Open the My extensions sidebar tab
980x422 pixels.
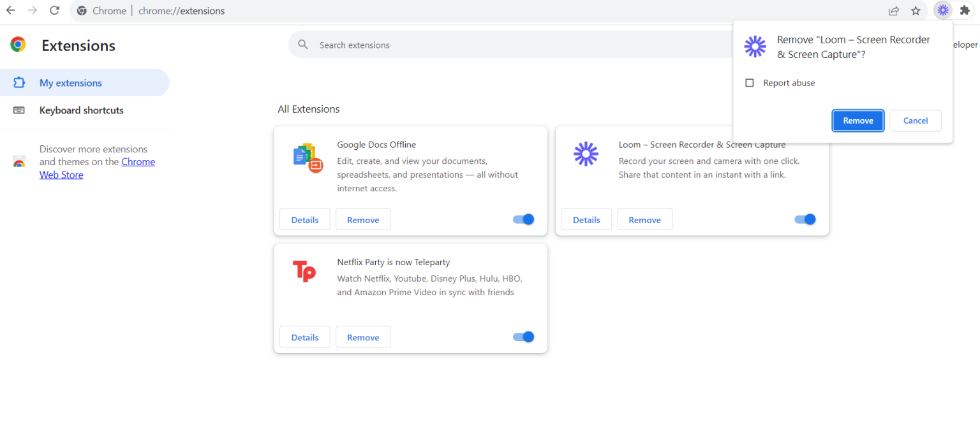(x=70, y=83)
